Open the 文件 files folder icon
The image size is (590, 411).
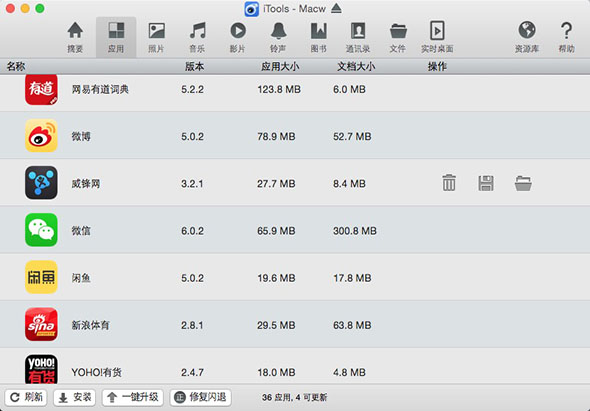click(x=398, y=37)
